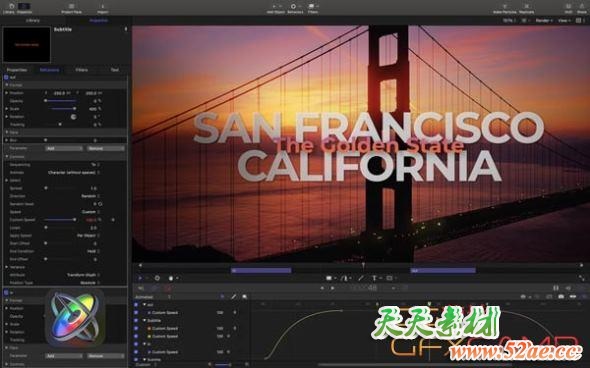This screenshot has height=368, width=590.
Task: Click Remove parameter in out behavior
Action: pyautogui.click(x=106, y=148)
